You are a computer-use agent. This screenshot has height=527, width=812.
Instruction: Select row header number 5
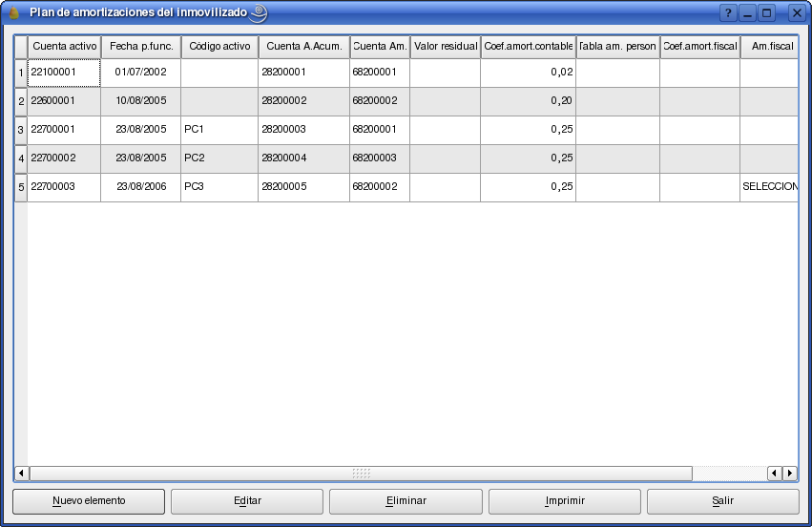pos(21,187)
